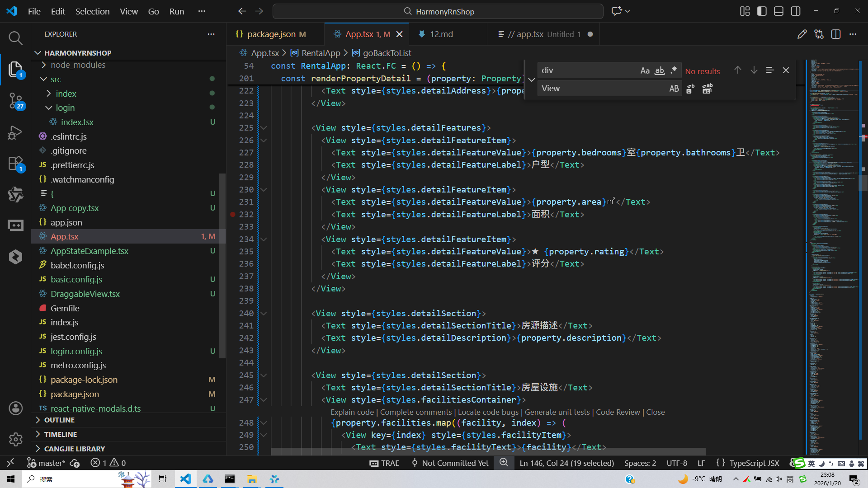Image resolution: width=868 pixels, height=488 pixels.
Task: Click Replace All button in find widget
Action: [707, 89]
